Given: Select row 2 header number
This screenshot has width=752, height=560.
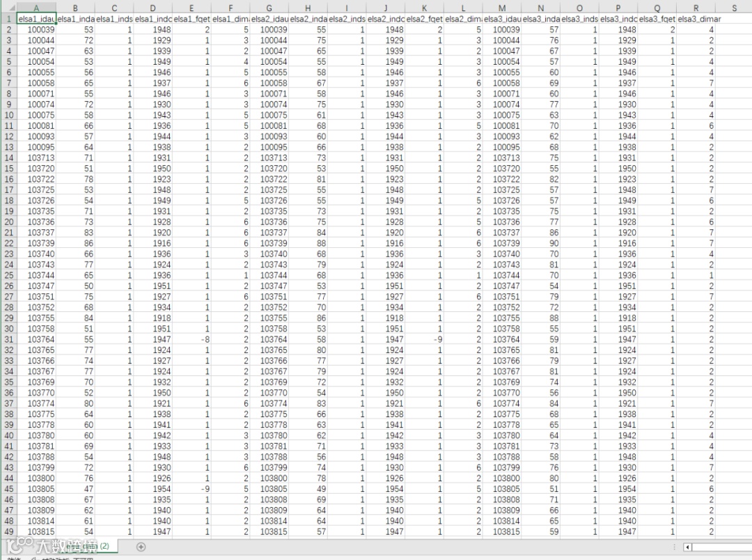Looking at the screenshot, I should pyautogui.click(x=8, y=29).
